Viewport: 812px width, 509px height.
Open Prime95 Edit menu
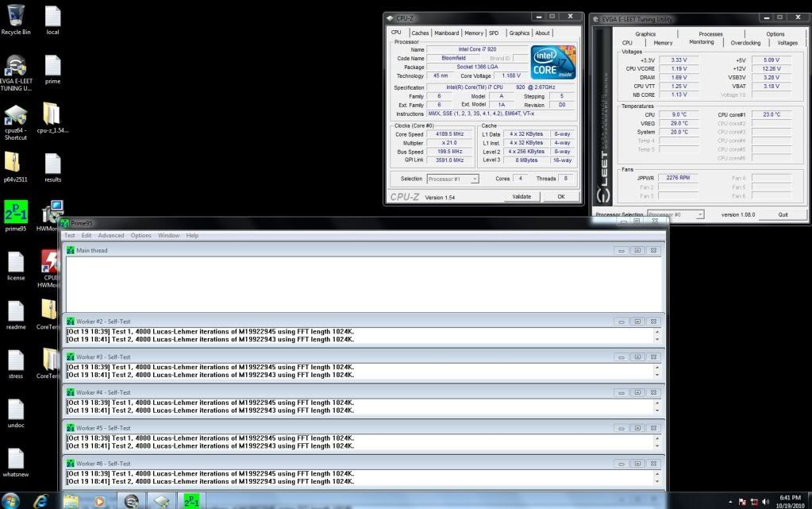(x=86, y=235)
